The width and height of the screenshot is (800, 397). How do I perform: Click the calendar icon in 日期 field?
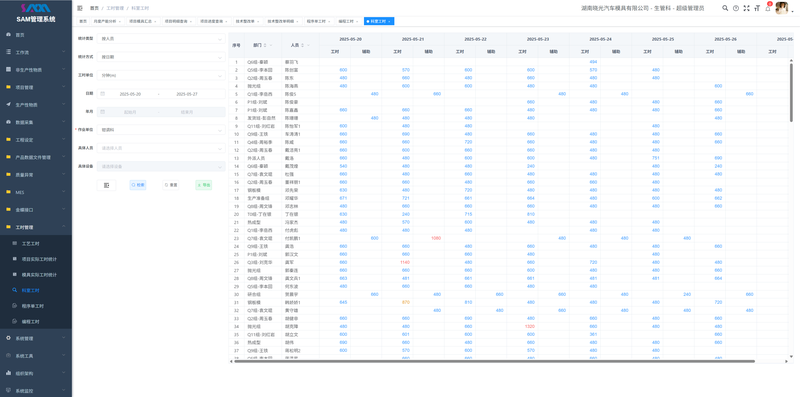[x=103, y=94]
